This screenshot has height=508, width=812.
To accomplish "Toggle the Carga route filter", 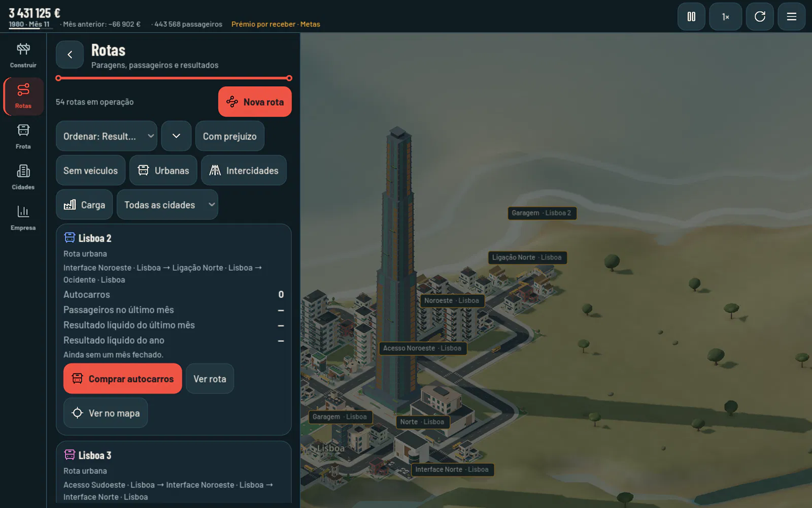I will (84, 205).
